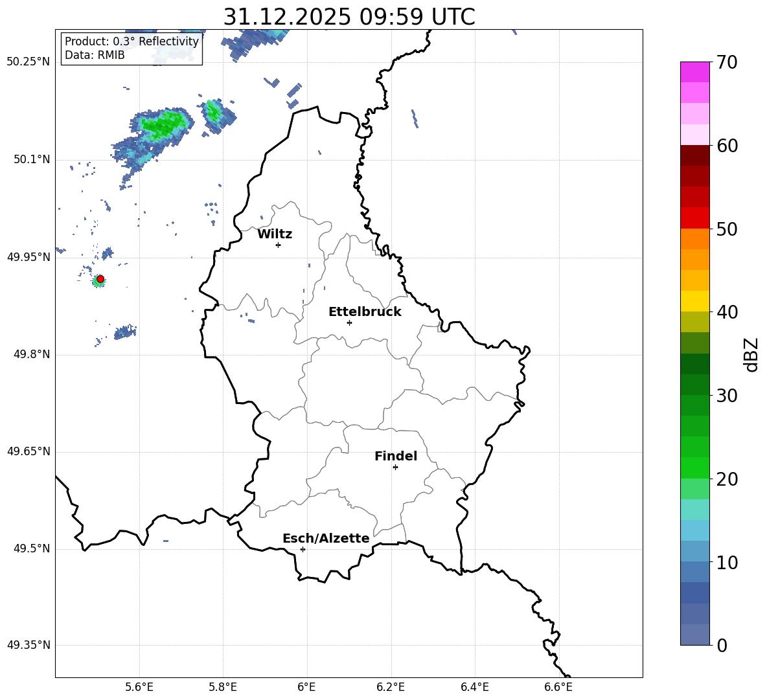Image resolution: width=767 pixels, height=700 pixels.
Task: Click the light blue colorbar segment near 13
Action: coord(695,531)
